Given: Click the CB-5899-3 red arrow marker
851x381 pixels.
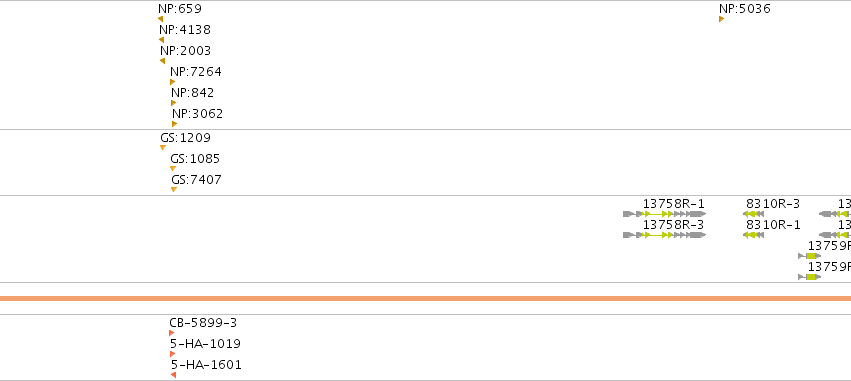Looking at the screenshot, I should (172, 333).
